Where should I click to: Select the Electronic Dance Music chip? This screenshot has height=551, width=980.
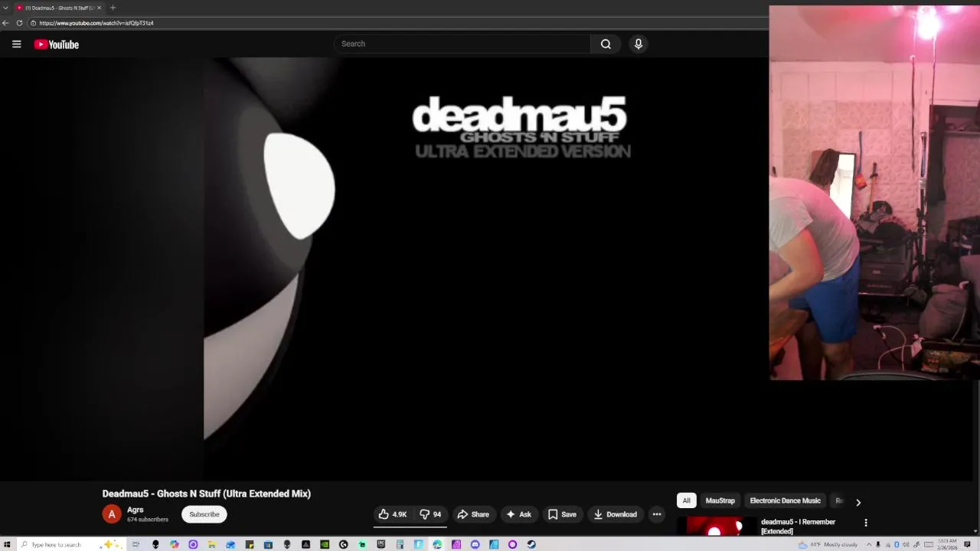[x=785, y=500]
